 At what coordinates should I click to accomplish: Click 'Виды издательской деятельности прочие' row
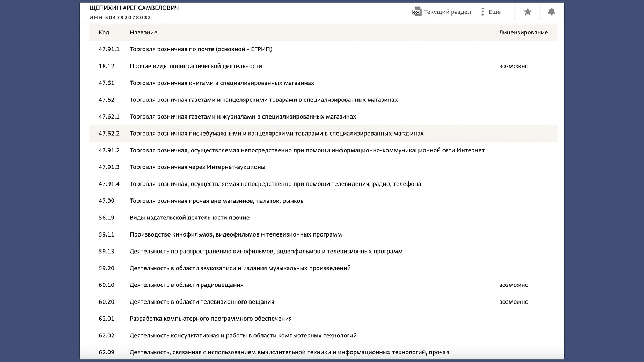pos(189,218)
